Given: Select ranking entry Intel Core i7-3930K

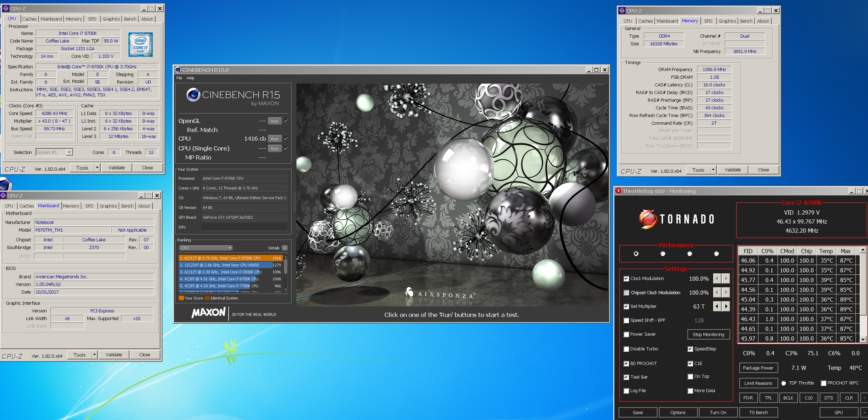Looking at the screenshot, I should point(230,272).
